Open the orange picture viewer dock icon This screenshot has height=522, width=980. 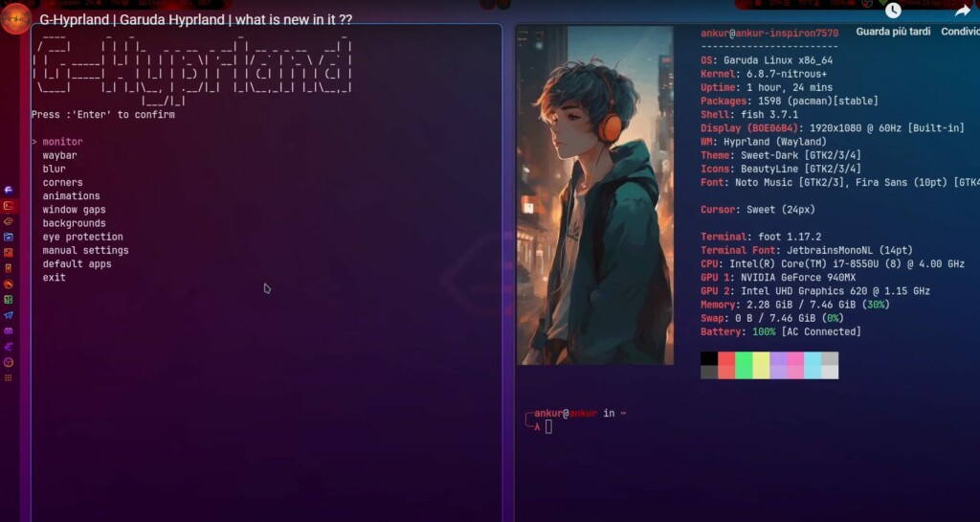tap(8, 253)
